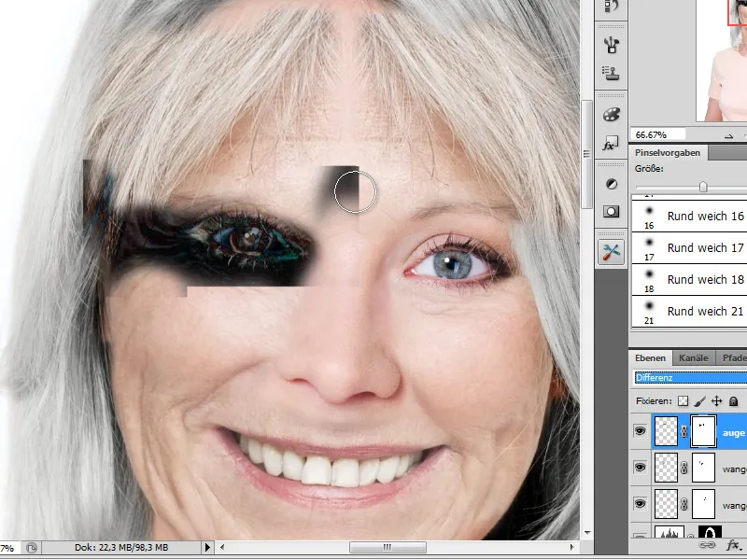The image size is (747, 560).
Task: Select the auge layer mask thumbnail
Action: (703, 431)
